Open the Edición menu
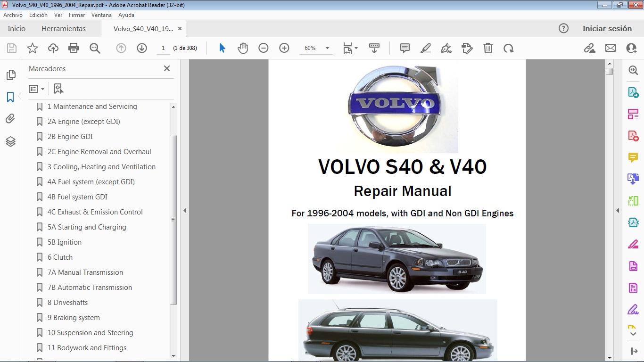Image resolution: width=644 pixels, height=362 pixels. click(38, 15)
